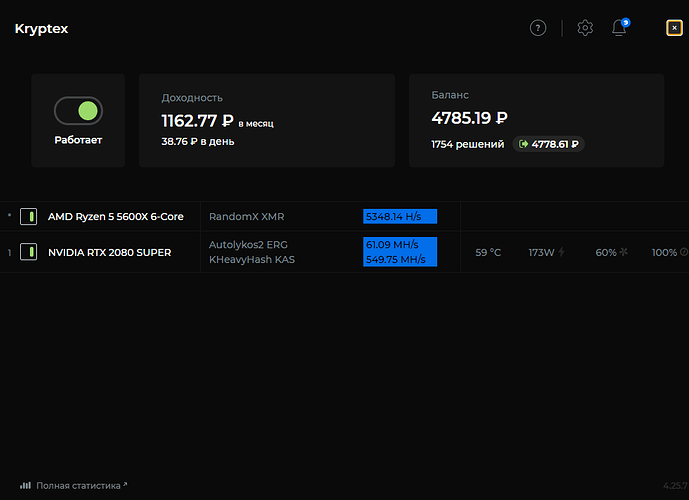Viewport: 689px width, 500px height.
Task: Click the NVIDIA RTX 2080 SUPER name
Action: 109,253
